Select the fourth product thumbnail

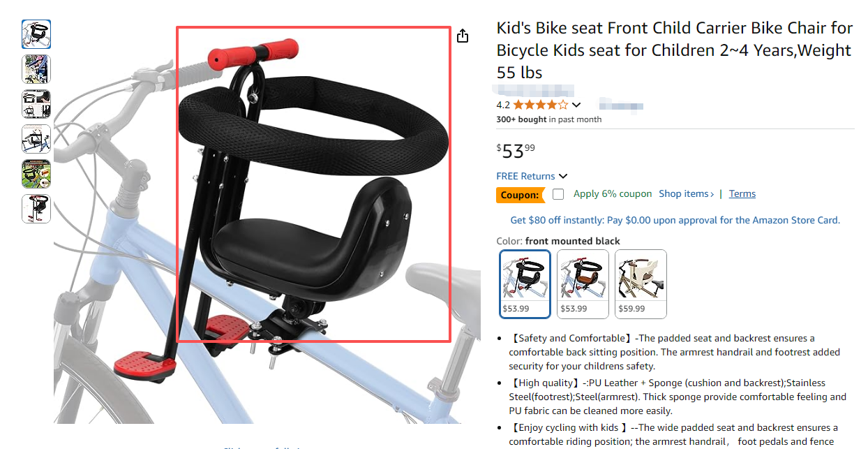pyautogui.click(x=36, y=139)
